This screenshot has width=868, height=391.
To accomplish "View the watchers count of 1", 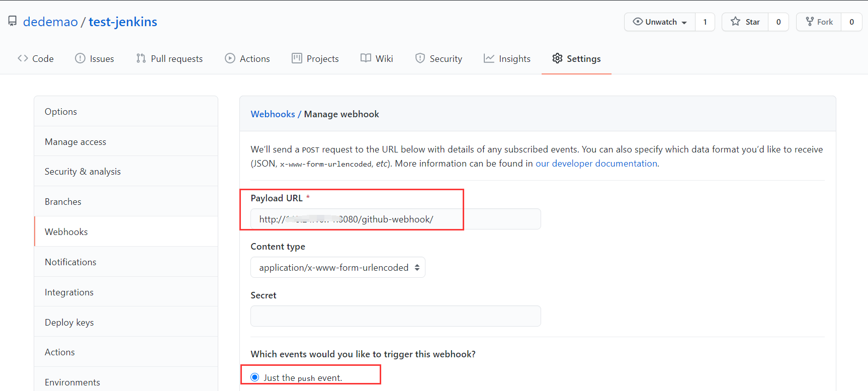I will coord(705,22).
